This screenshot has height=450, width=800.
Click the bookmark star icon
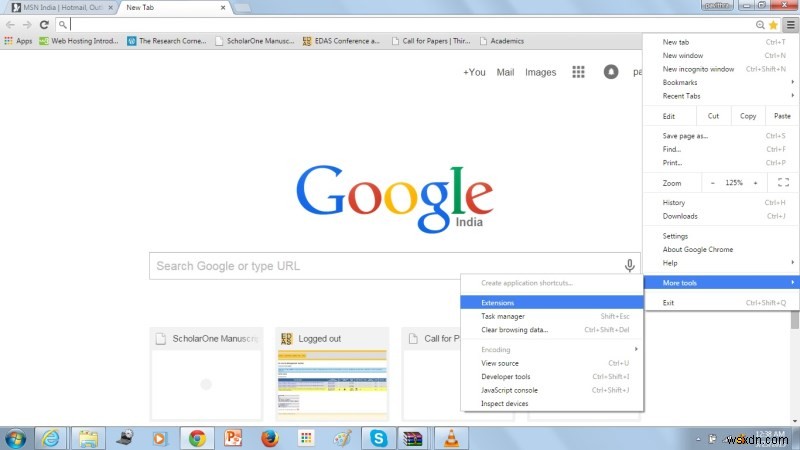coord(773,24)
